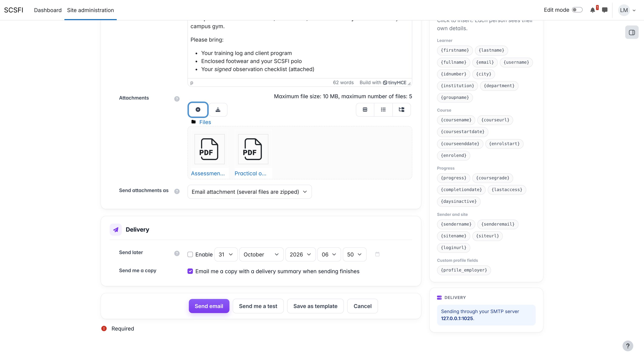Open the month dropdown showing October

(x=261, y=254)
